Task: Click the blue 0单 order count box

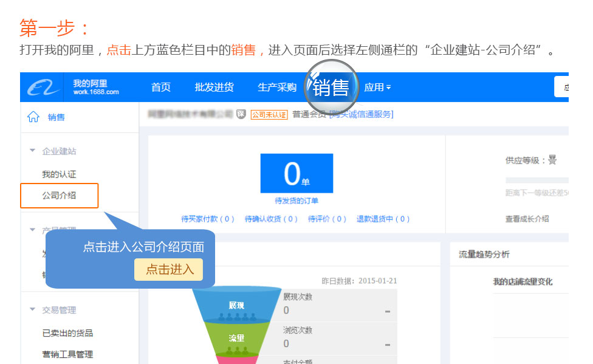Action: coord(297,173)
